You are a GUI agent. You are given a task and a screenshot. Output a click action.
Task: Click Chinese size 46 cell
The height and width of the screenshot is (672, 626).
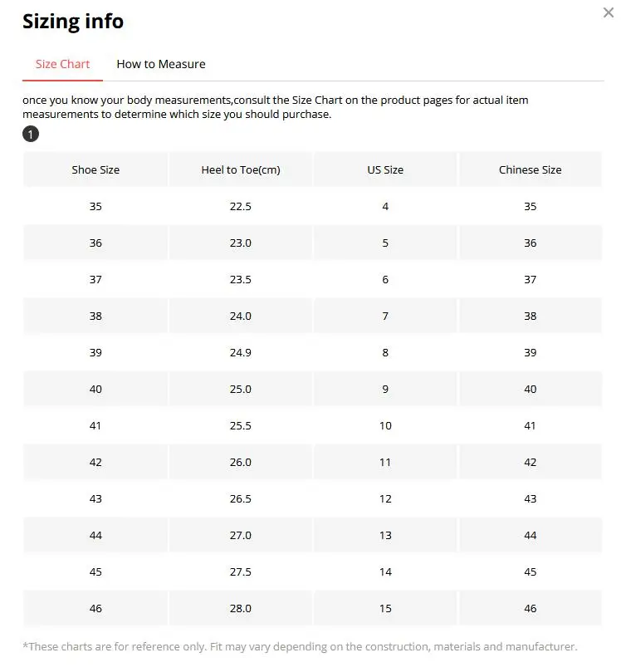click(x=530, y=608)
